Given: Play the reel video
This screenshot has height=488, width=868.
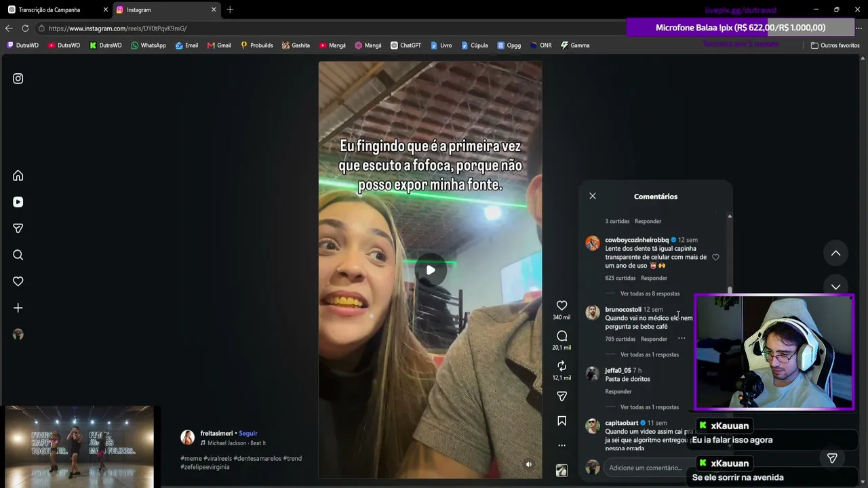Looking at the screenshot, I should (x=431, y=270).
